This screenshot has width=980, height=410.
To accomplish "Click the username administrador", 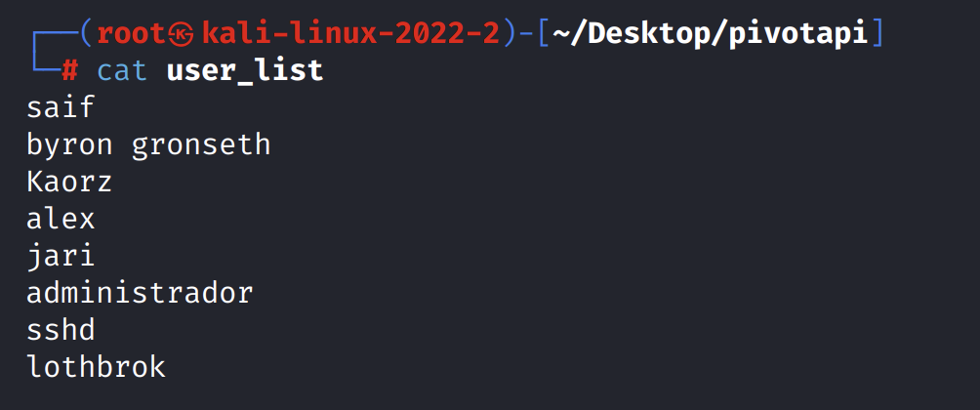I will 140,293.
